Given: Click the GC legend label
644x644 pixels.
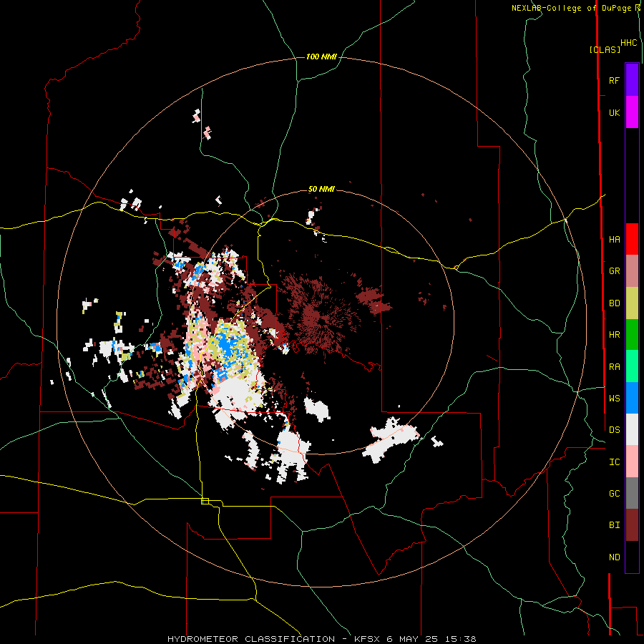Looking at the screenshot, I should coord(614,494).
